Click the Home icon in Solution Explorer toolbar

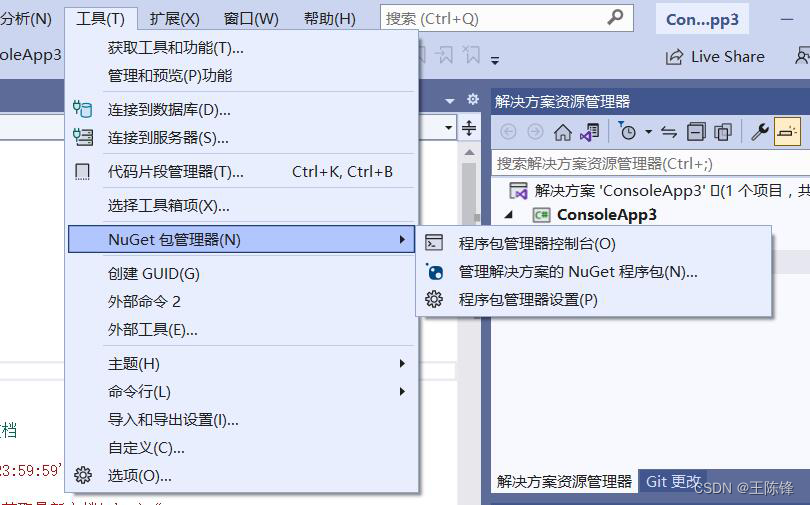pyautogui.click(x=563, y=132)
